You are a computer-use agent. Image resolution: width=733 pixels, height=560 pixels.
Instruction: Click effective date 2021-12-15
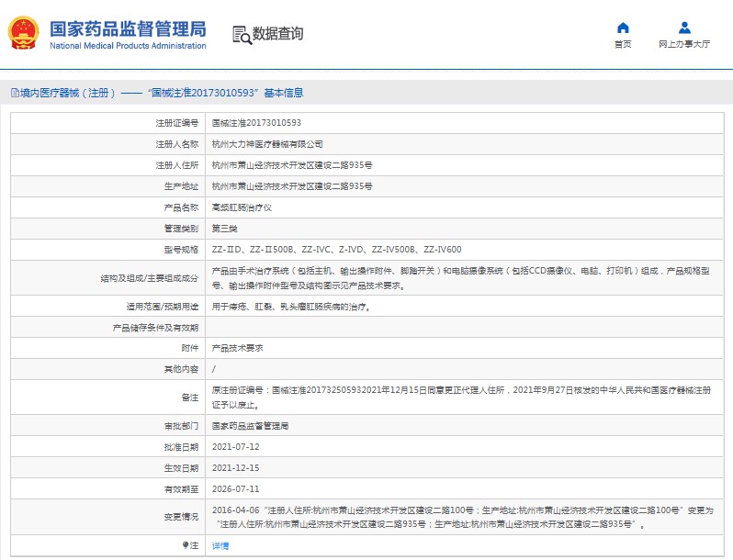pos(235,467)
